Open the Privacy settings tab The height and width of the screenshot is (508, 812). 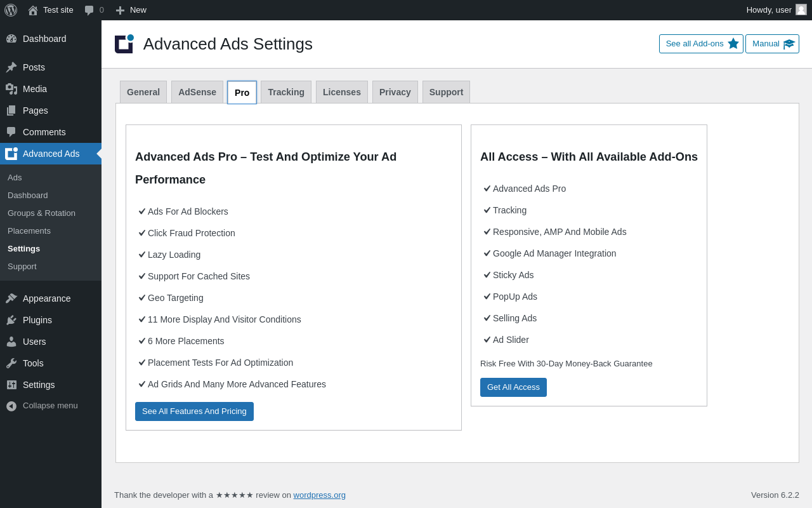point(395,92)
